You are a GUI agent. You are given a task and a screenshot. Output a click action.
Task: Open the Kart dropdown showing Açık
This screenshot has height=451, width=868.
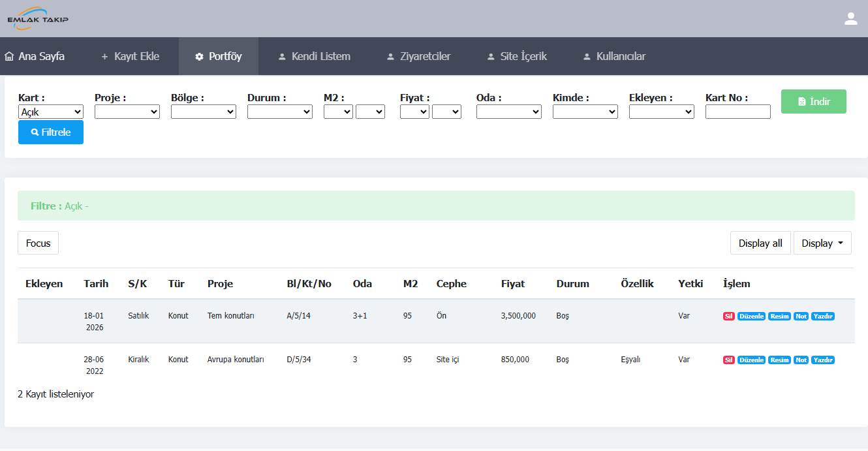point(51,112)
